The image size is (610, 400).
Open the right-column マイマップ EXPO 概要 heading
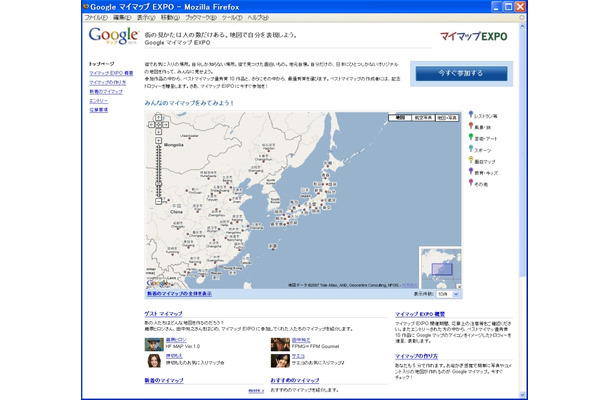tap(420, 314)
